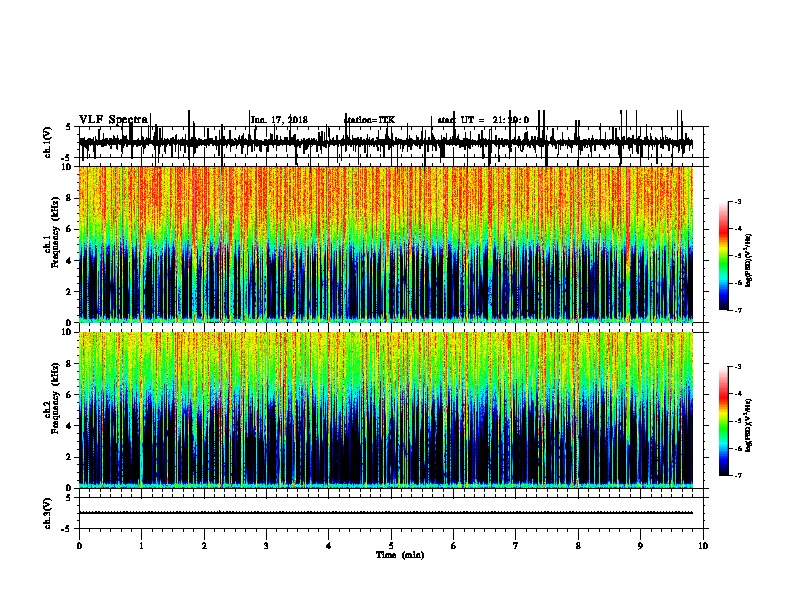Click the "6" kHz tick on ch.2 spectrogram
The width and height of the screenshot is (792, 612).
(70, 395)
